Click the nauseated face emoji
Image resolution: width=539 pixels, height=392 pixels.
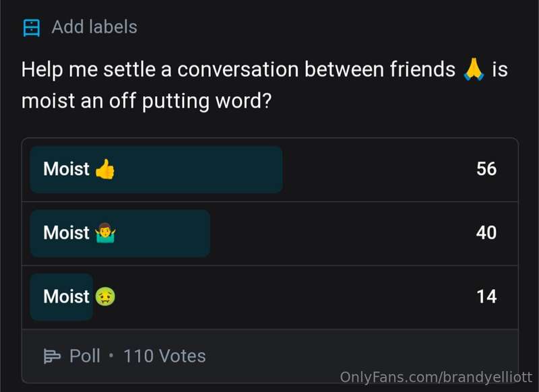pyautogui.click(x=105, y=296)
